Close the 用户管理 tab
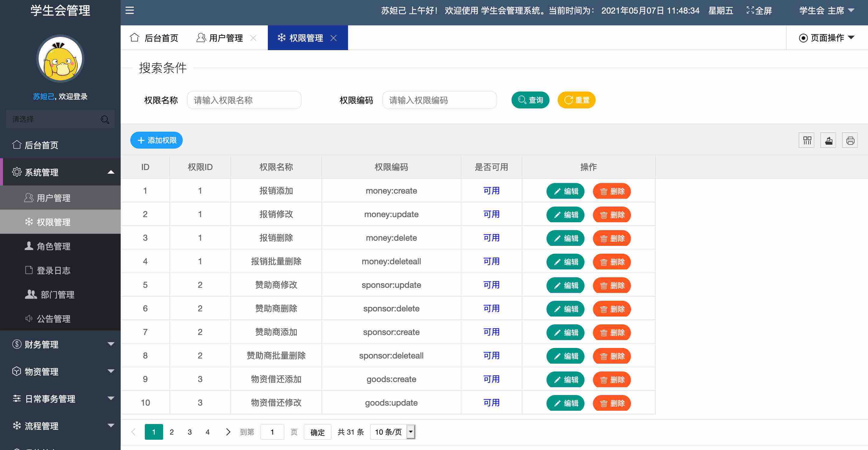868x450 pixels. point(253,38)
